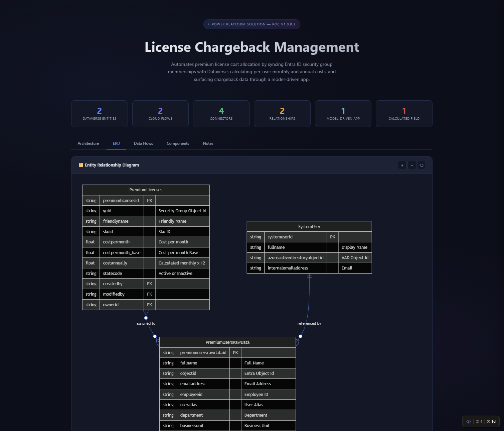Zoom out of the ERD diagram
Image resolution: width=504 pixels, height=431 pixels.
click(x=411, y=165)
